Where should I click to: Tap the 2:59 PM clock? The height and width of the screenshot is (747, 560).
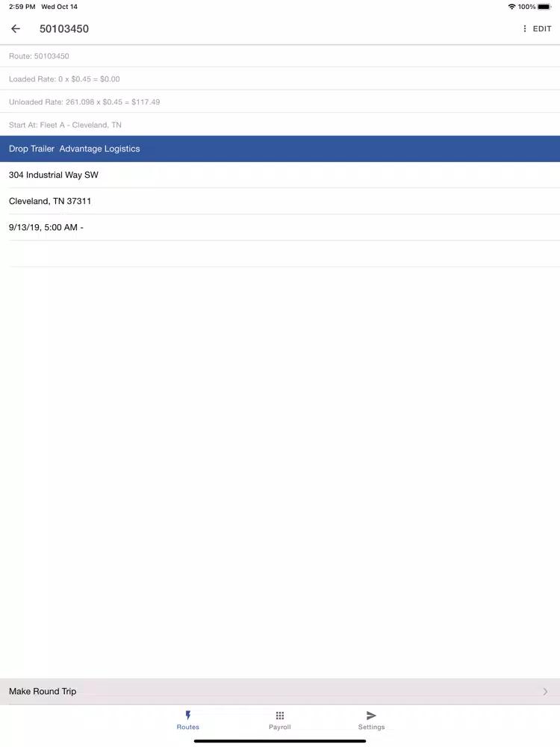[x=22, y=7]
